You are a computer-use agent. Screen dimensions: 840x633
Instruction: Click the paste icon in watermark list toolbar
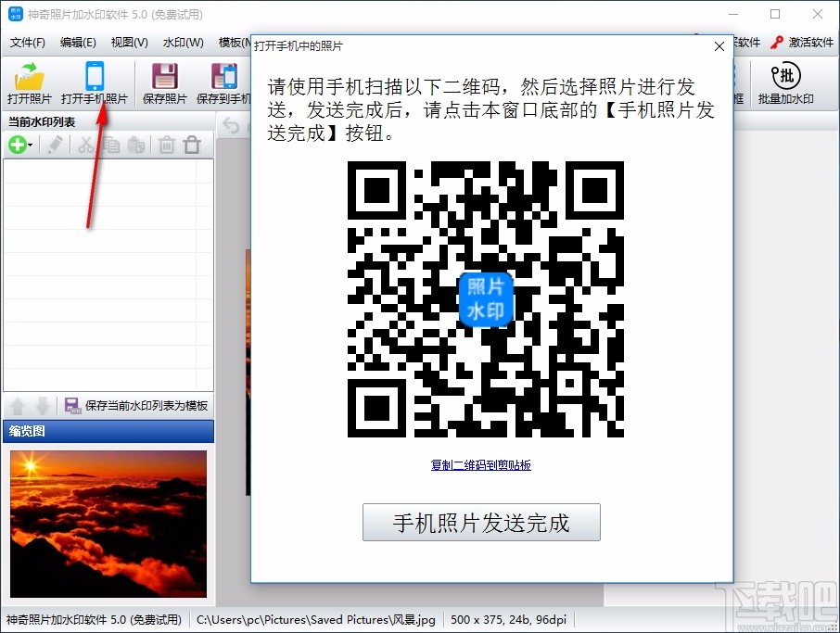click(136, 145)
